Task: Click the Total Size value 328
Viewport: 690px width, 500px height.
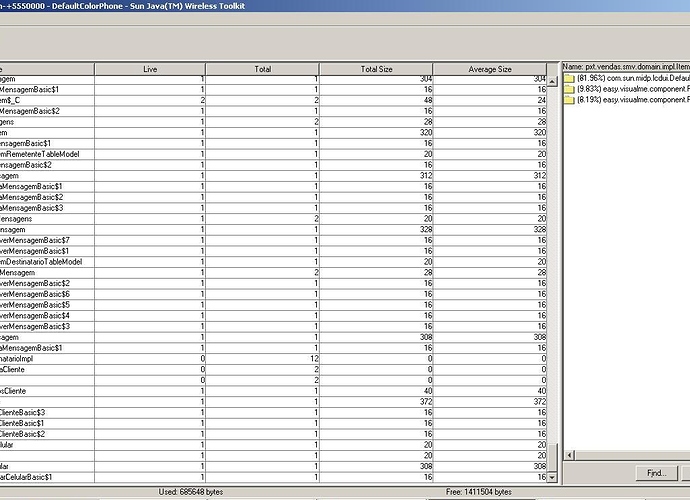Action: coord(426,229)
